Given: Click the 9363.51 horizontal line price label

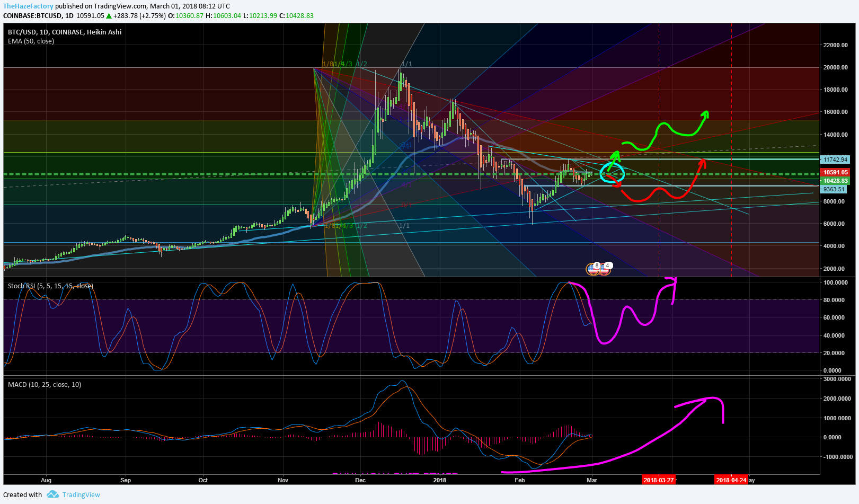Looking at the screenshot, I should coord(834,189).
